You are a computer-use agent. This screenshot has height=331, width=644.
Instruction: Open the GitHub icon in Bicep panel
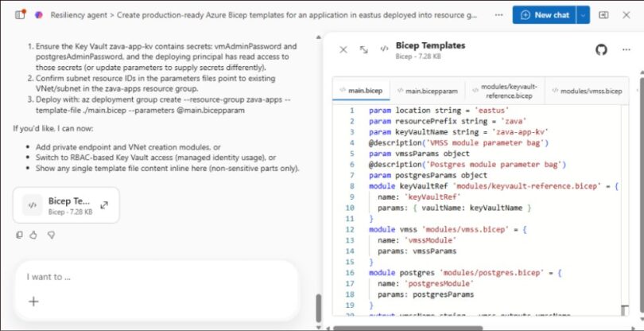(601, 50)
